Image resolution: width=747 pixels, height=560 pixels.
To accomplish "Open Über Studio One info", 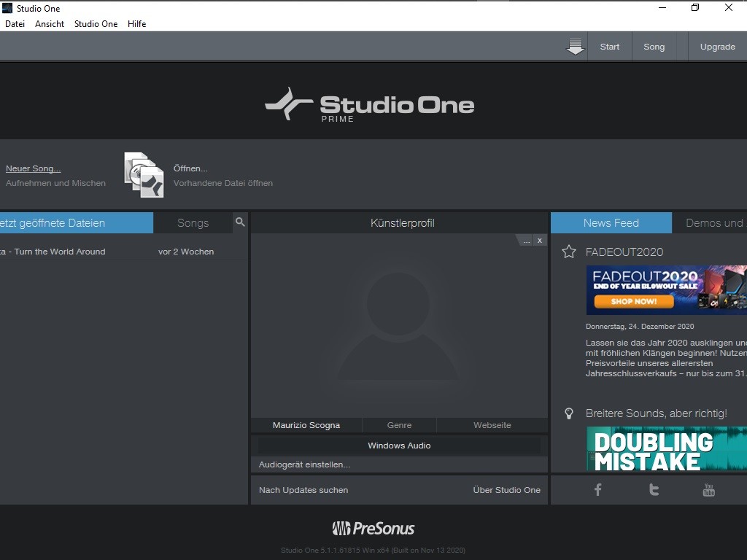I will (x=506, y=490).
